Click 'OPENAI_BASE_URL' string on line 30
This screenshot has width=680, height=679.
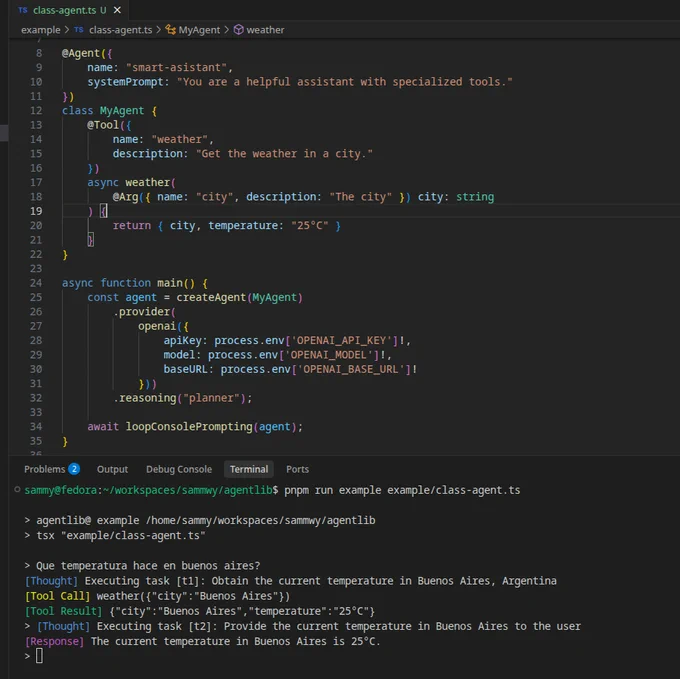pyautogui.click(x=350, y=369)
